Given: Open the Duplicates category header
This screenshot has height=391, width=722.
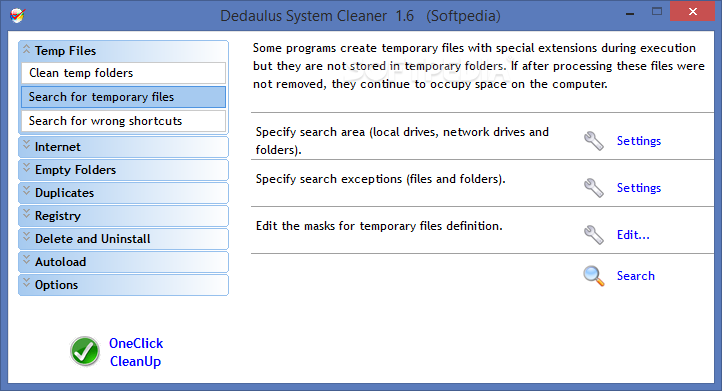Looking at the screenshot, I should [x=123, y=193].
